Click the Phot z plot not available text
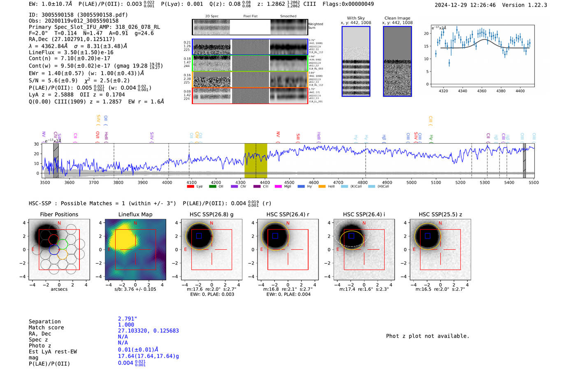The height and width of the screenshot is (392, 576). pos(427,336)
